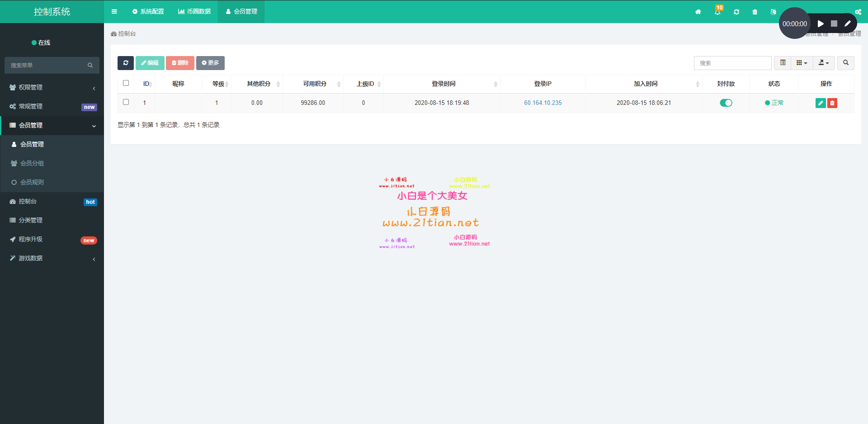Click the 更多 button

[x=210, y=63]
